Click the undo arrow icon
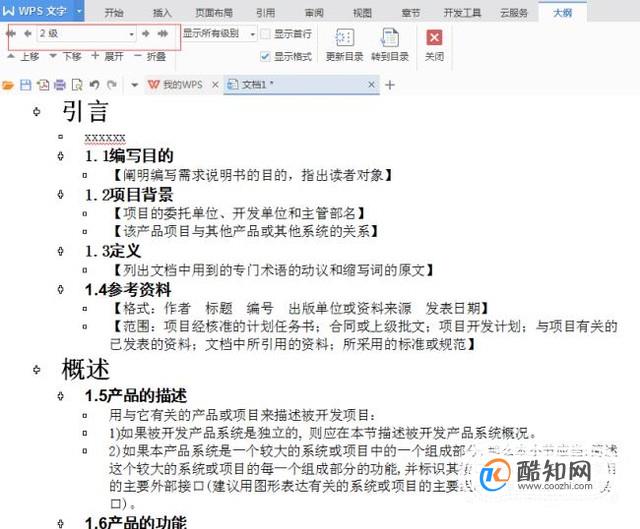 (94, 85)
